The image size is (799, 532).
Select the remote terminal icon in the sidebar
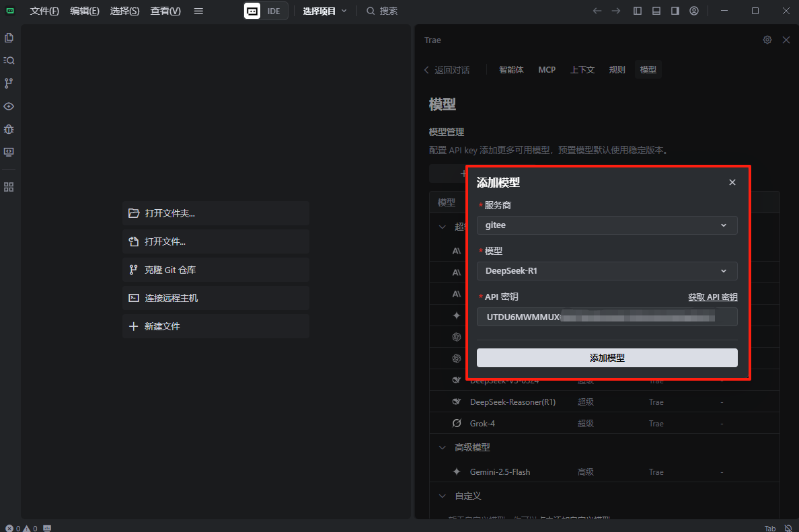9,152
